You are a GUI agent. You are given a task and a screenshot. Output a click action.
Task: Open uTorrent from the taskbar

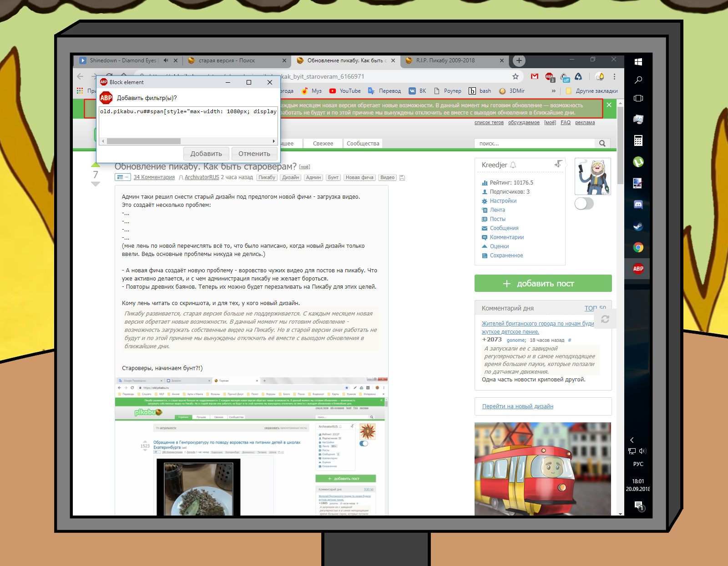click(x=638, y=162)
